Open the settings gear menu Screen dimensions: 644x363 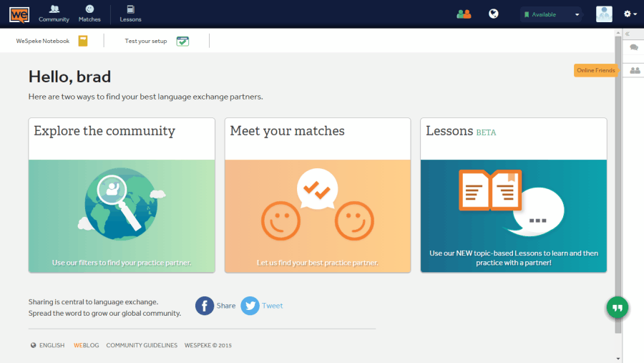[630, 14]
